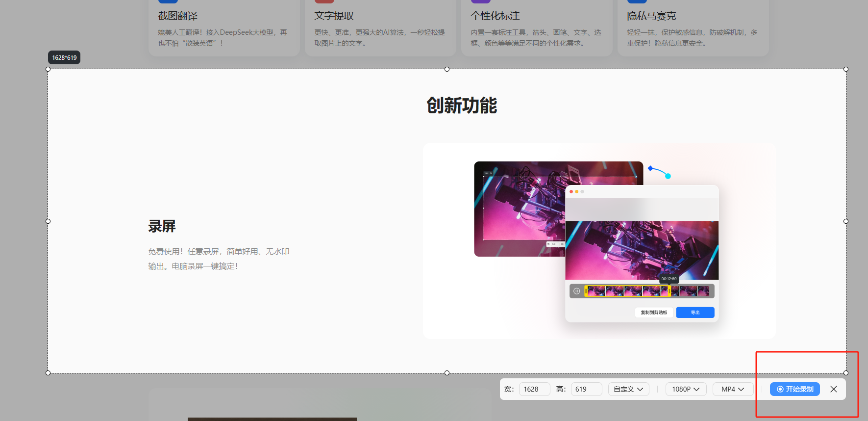Screen dimensions: 868x421
Task: Click the yellow-bordered video trim timeline strip
Action: tap(627, 291)
